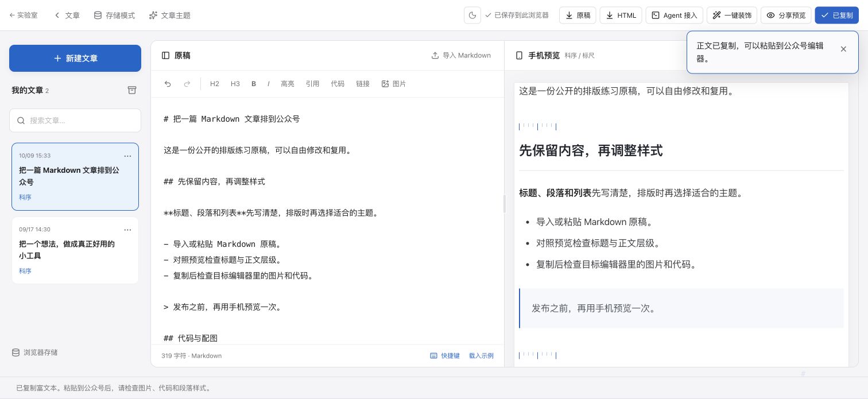Click the 已保存到此浏览器 status
868x399 pixels.
(x=517, y=16)
